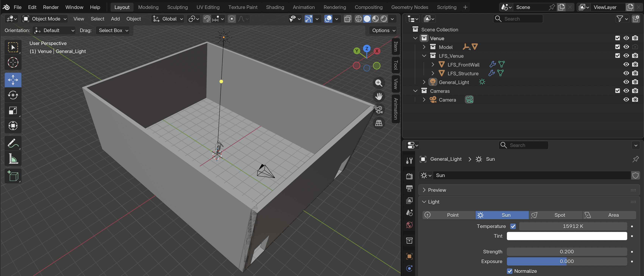Open the Render menu
644x276 pixels.
click(x=51, y=7)
